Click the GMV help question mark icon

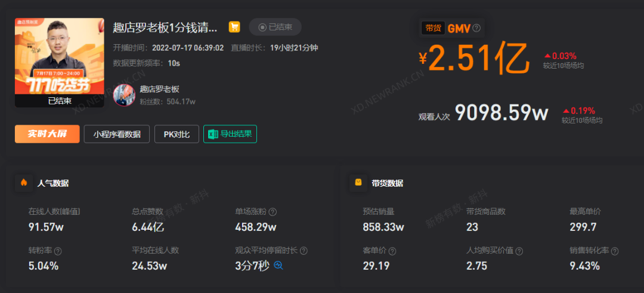click(476, 28)
